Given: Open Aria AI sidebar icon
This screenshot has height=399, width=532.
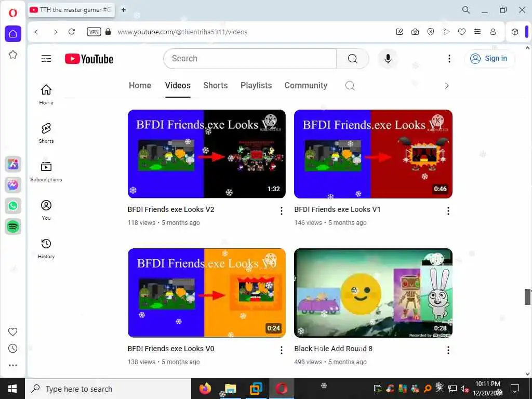Looking at the screenshot, I should pyautogui.click(x=13, y=164).
